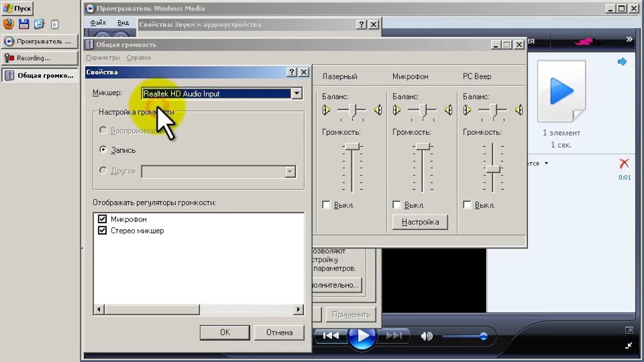
Task: Open the Микшер dropdown arrow
Action: (297, 94)
